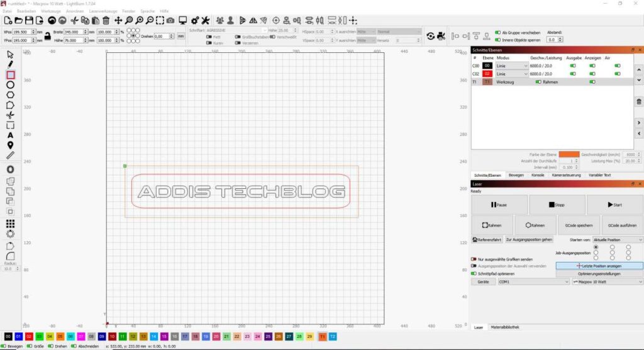The height and width of the screenshot is (350, 644).
Task: Save the project with floppy disk icon
Action: coord(29,20)
